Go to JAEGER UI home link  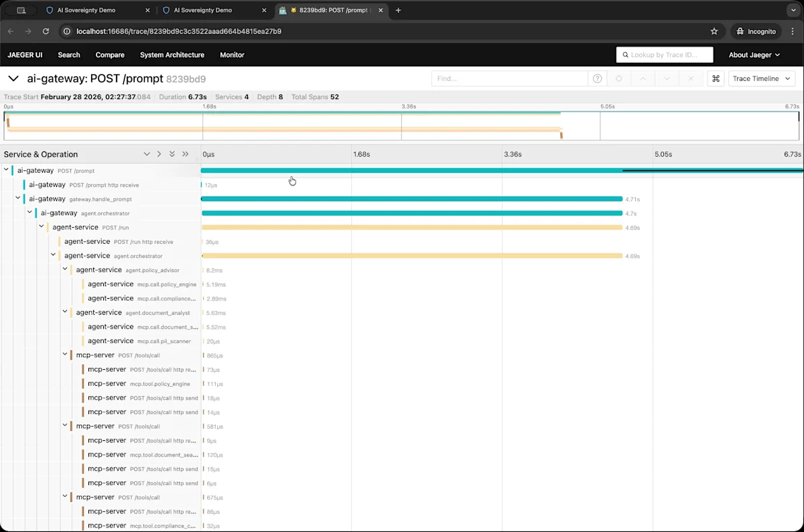coord(25,55)
